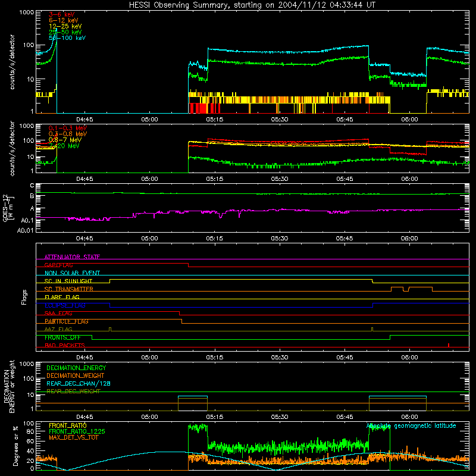The height and width of the screenshot is (476, 476).
Task: Click the FRONTS_OFF flag label
Action: (x=62, y=337)
